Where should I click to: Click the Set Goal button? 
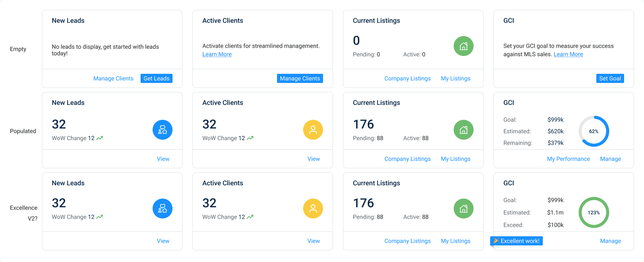[610, 78]
